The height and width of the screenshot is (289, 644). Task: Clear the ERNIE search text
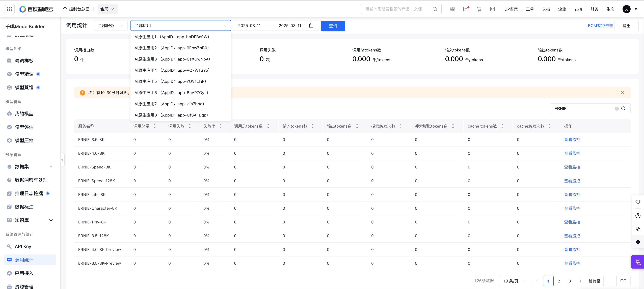click(x=617, y=109)
